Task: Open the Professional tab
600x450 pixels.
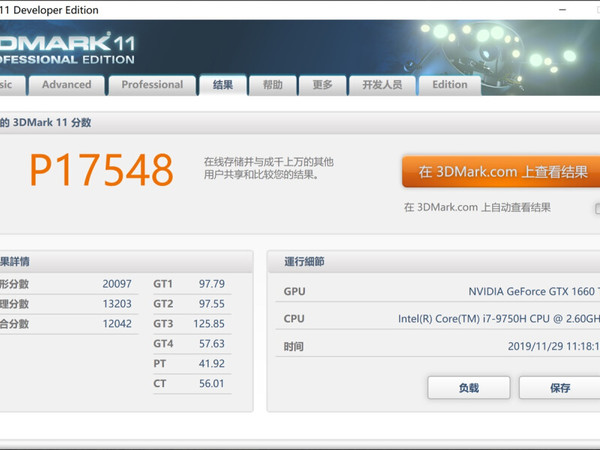Action: (152, 85)
